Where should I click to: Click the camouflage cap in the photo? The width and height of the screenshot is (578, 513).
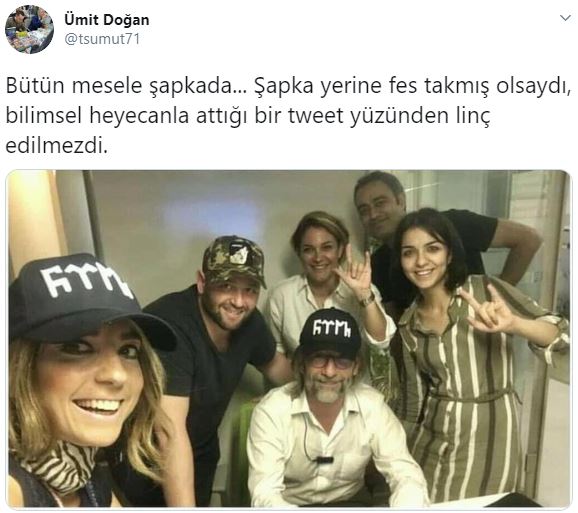[234, 259]
